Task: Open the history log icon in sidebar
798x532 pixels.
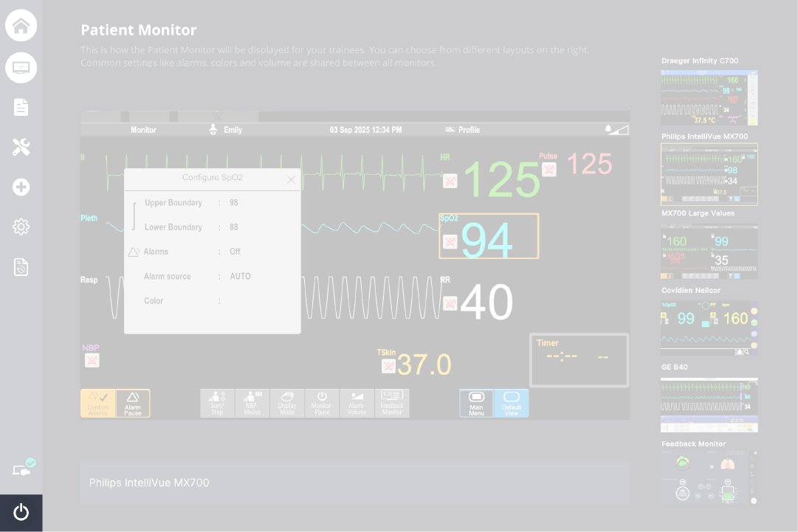Action: coord(21,267)
